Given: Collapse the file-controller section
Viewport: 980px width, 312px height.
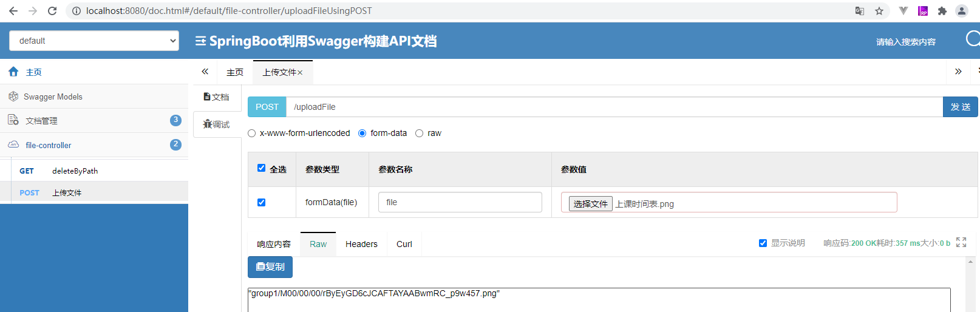Looking at the screenshot, I should click(x=94, y=144).
